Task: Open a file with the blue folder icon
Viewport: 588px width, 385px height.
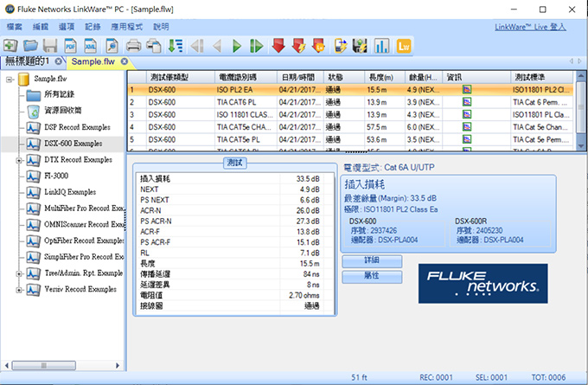Action: point(30,46)
